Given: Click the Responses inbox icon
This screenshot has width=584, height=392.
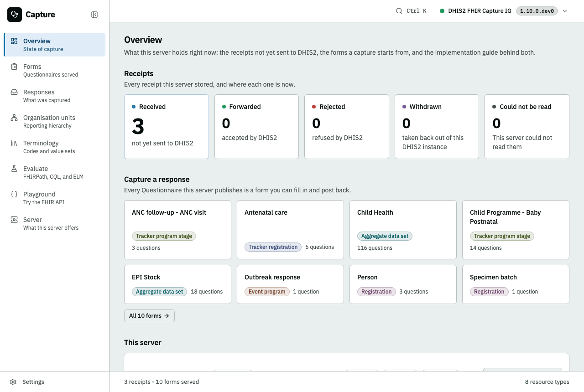Looking at the screenshot, I should 14,92.
